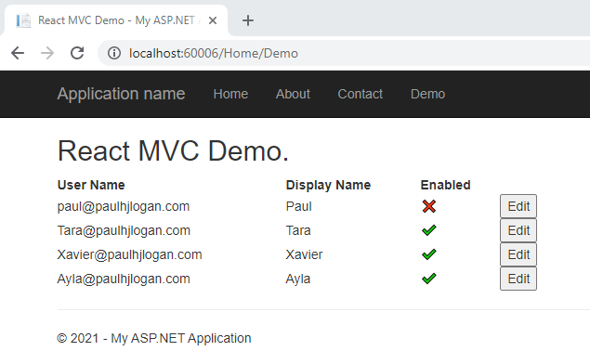The width and height of the screenshot is (590, 364).
Task: Open a new tab with plus icon
Action: coord(247,20)
